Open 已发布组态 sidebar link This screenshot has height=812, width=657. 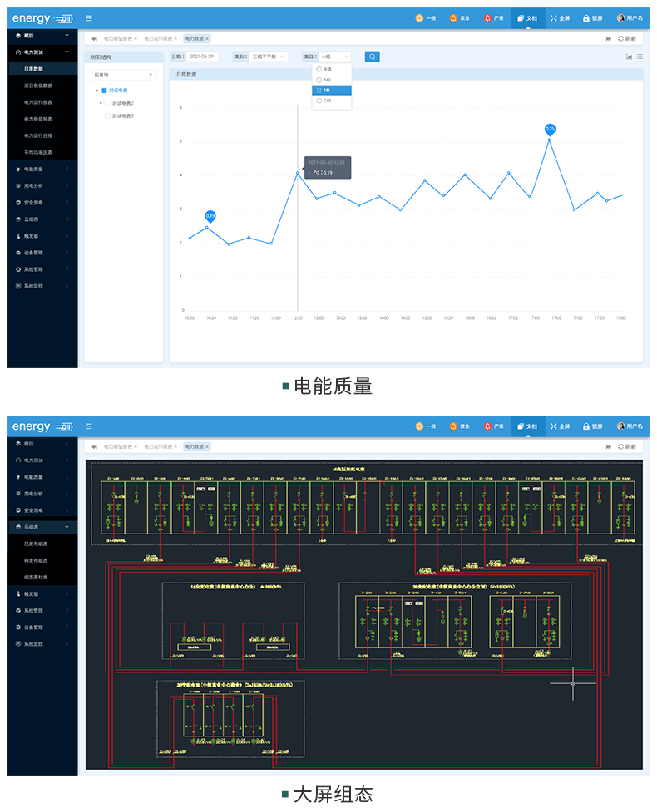(x=36, y=544)
